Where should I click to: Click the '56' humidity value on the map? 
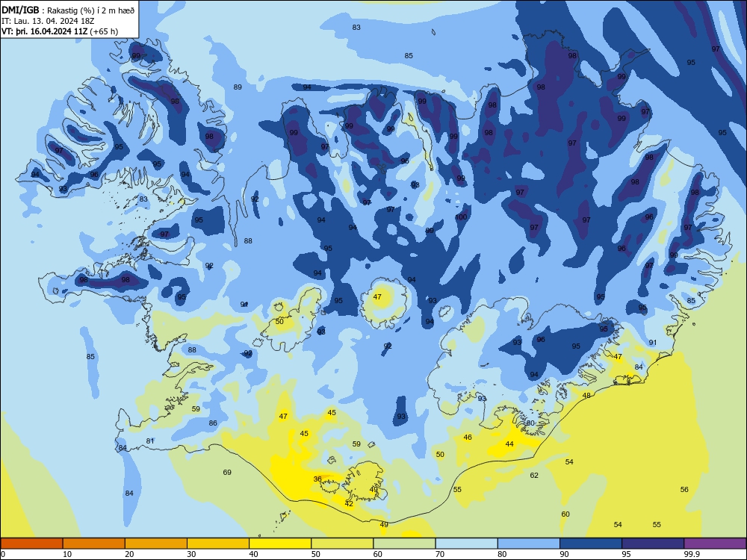pyautogui.click(x=684, y=490)
